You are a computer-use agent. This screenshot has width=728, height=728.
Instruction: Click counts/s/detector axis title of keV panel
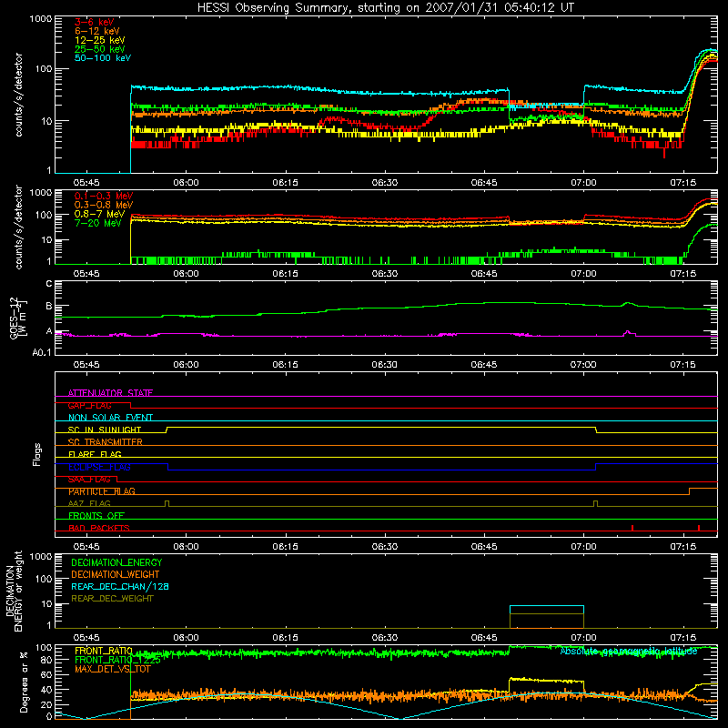tap(18, 95)
